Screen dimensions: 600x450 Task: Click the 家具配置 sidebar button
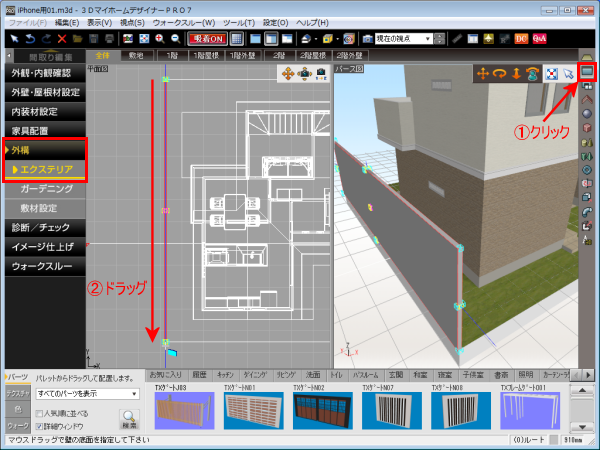(42, 129)
